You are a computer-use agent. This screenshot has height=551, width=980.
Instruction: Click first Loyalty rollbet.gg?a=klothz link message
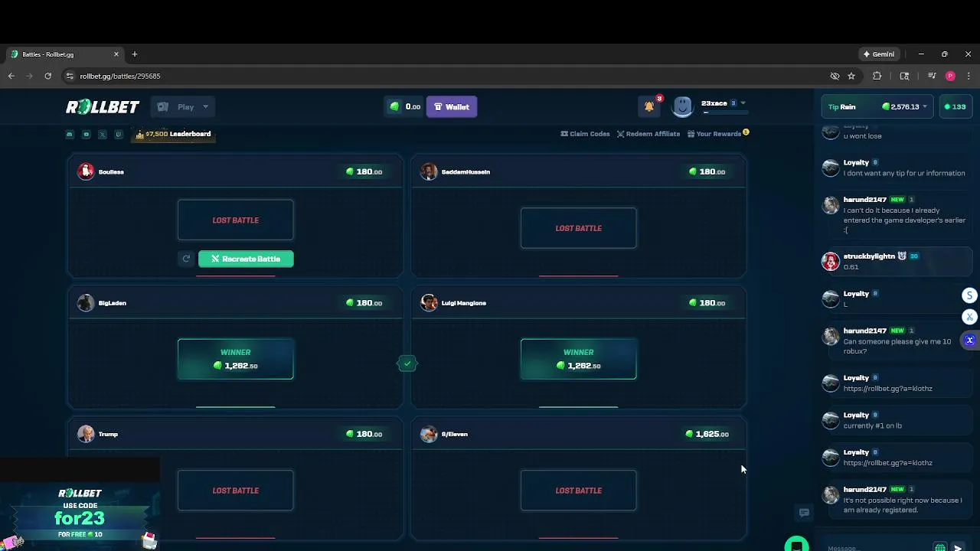pyautogui.click(x=887, y=388)
